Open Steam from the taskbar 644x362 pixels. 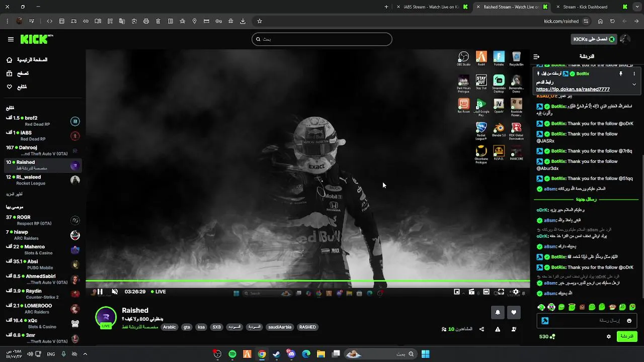coord(276,354)
